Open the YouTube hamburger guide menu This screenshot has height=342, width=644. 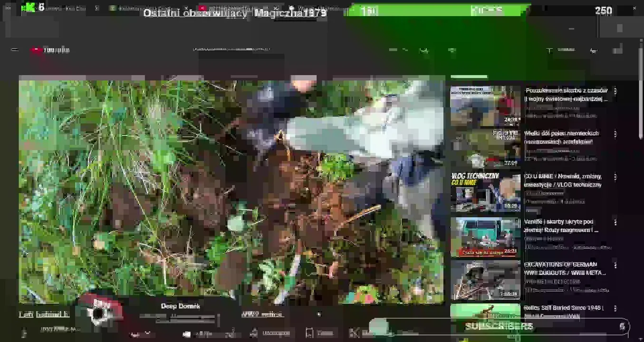[15, 49]
